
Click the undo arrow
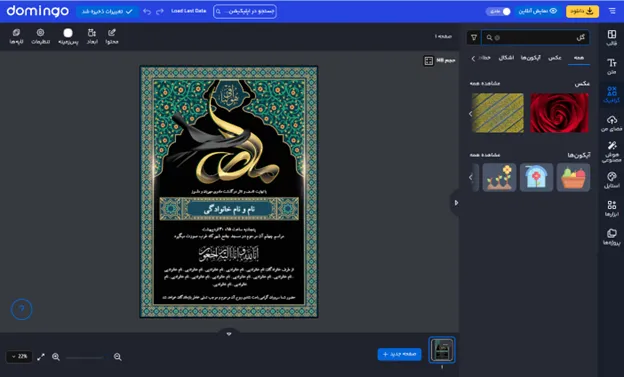point(147,12)
